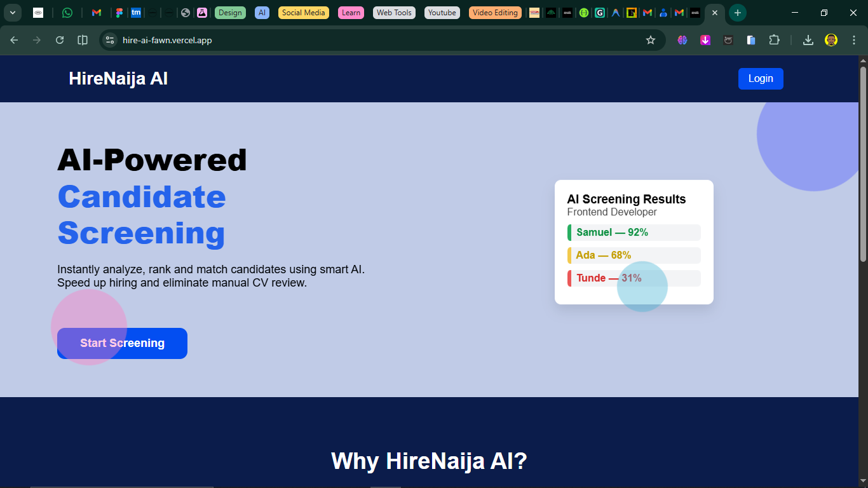The image size is (868, 488).
Task: Open the pink flask icon tab
Action: coord(202,13)
